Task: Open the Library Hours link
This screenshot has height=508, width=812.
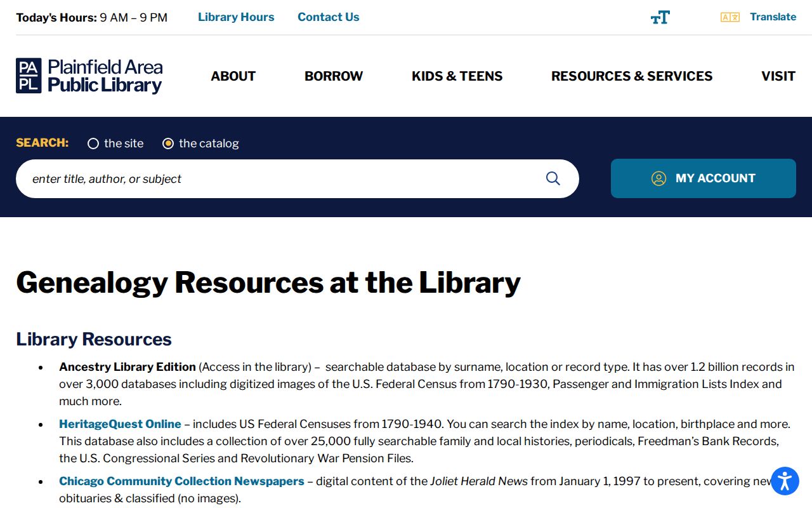Action: pos(236,17)
